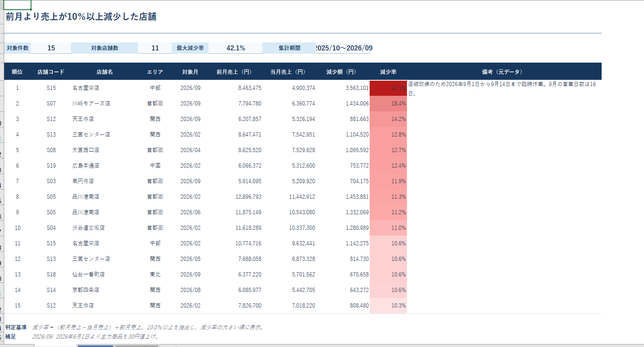Click the 備考(元データ) column header
The width and height of the screenshot is (644, 347).
(x=502, y=72)
